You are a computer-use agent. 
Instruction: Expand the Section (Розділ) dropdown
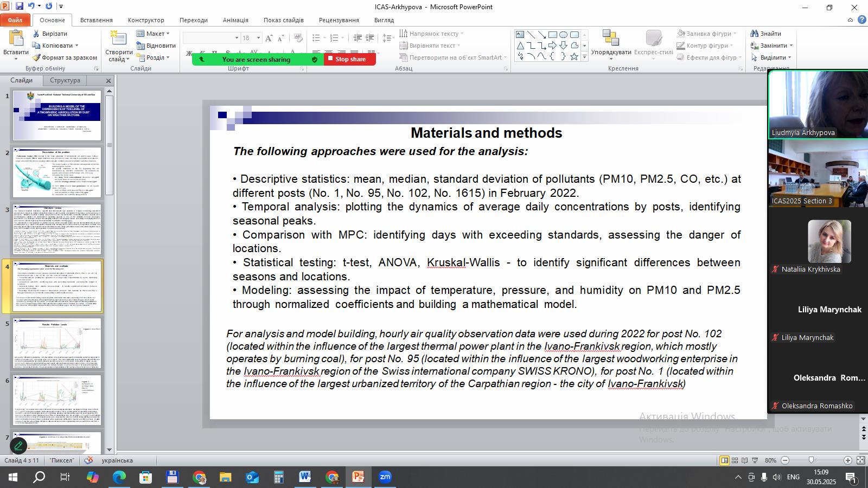coord(153,57)
